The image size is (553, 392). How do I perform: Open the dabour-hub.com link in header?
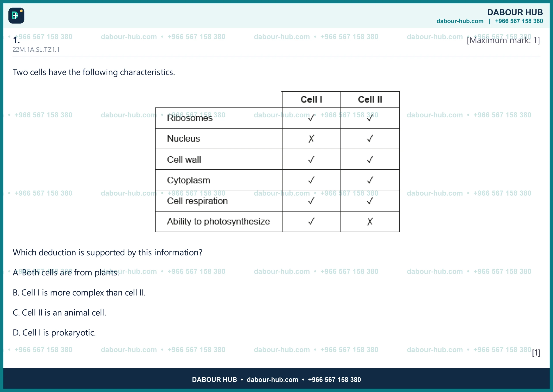pyautogui.click(x=460, y=21)
